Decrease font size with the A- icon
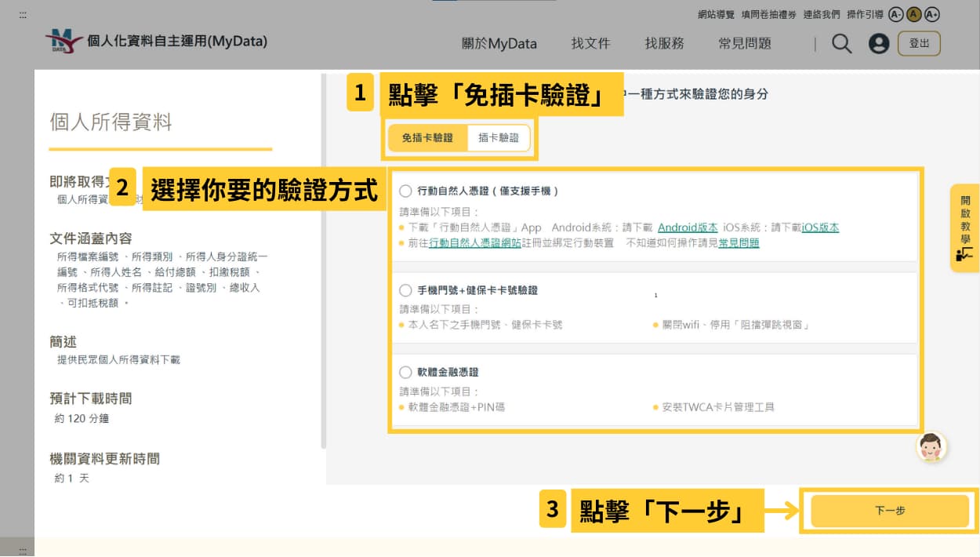980x557 pixels. point(896,13)
